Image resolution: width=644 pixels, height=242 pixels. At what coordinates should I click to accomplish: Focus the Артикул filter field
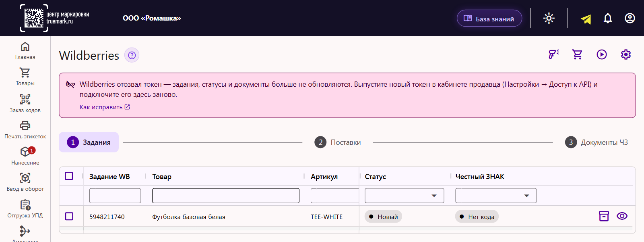point(334,196)
